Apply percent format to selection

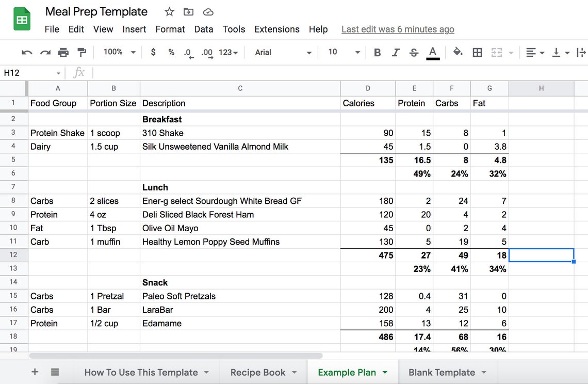click(171, 52)
